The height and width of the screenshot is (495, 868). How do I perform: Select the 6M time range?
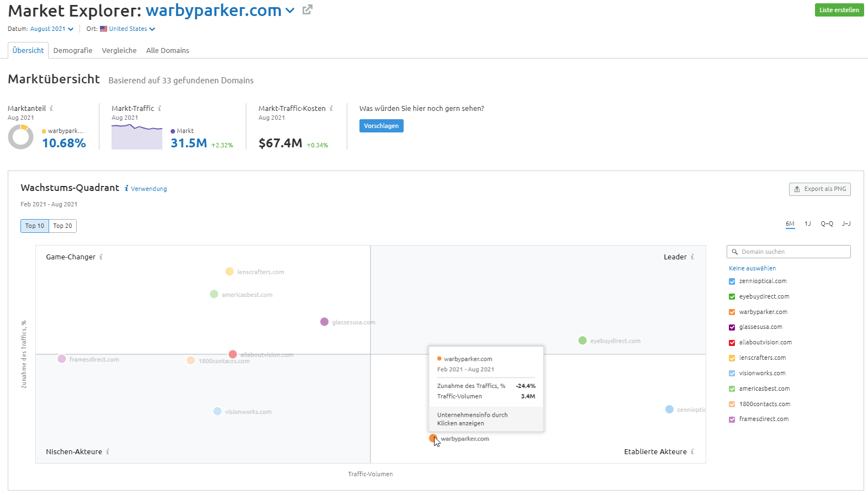point(790,224)
